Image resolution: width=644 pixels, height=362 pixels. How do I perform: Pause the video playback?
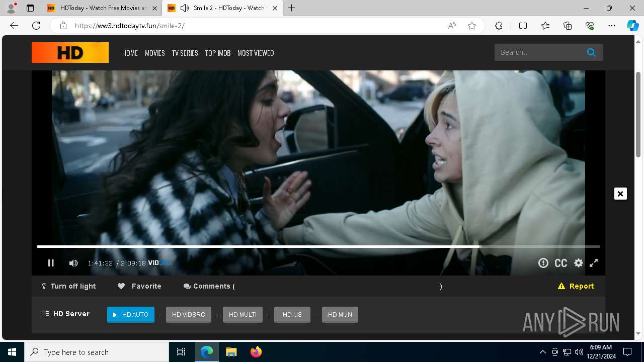[51, 263]
